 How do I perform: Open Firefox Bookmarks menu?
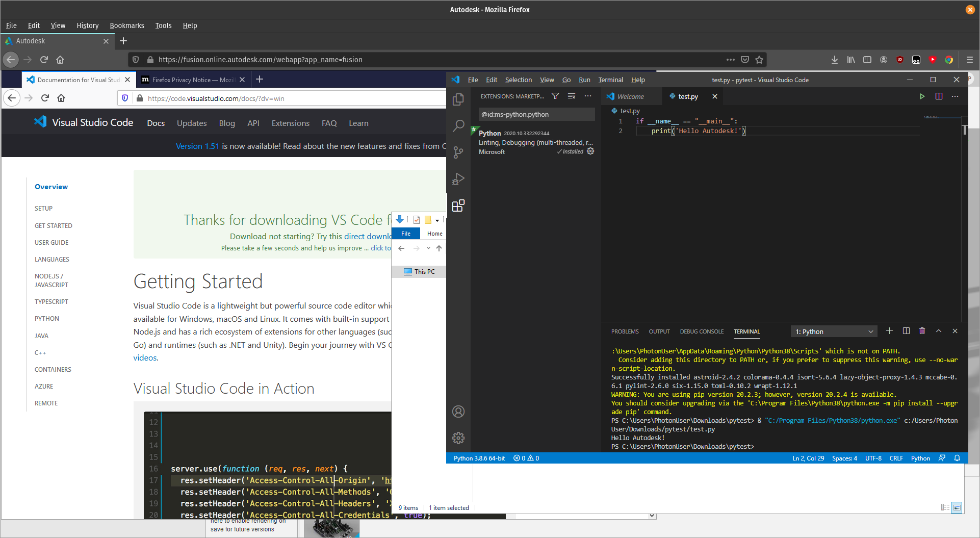[127, 25]
